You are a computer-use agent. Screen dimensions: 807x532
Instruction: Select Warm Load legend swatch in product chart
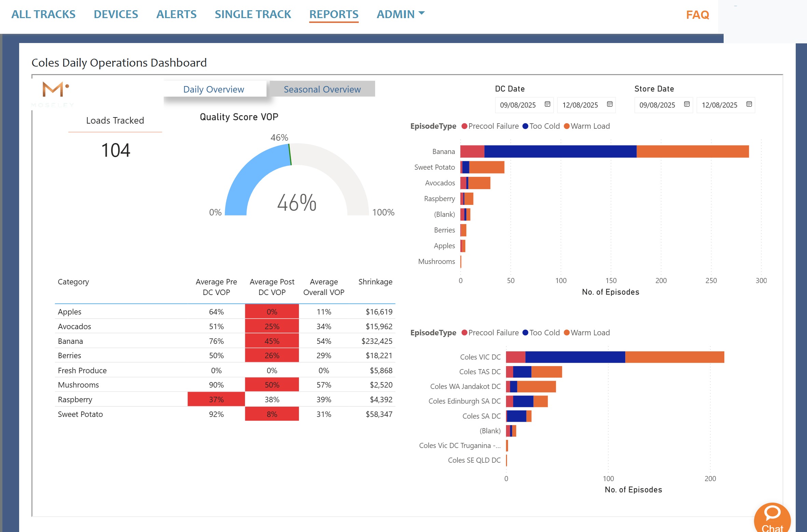(566, 126)
